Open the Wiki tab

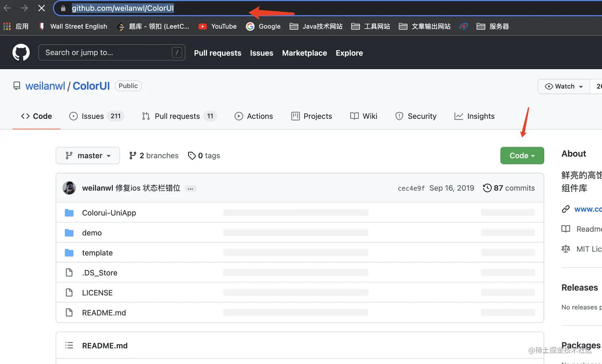tap(364, 116)
